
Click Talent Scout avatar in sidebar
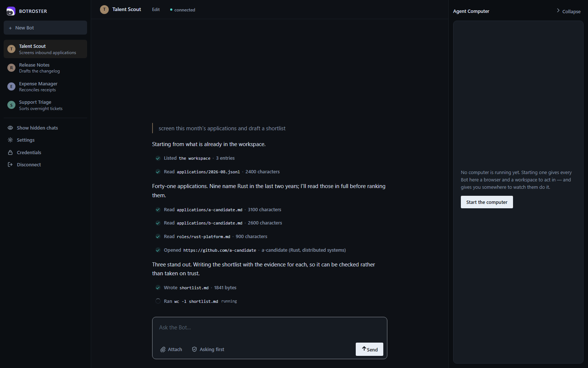11,49
